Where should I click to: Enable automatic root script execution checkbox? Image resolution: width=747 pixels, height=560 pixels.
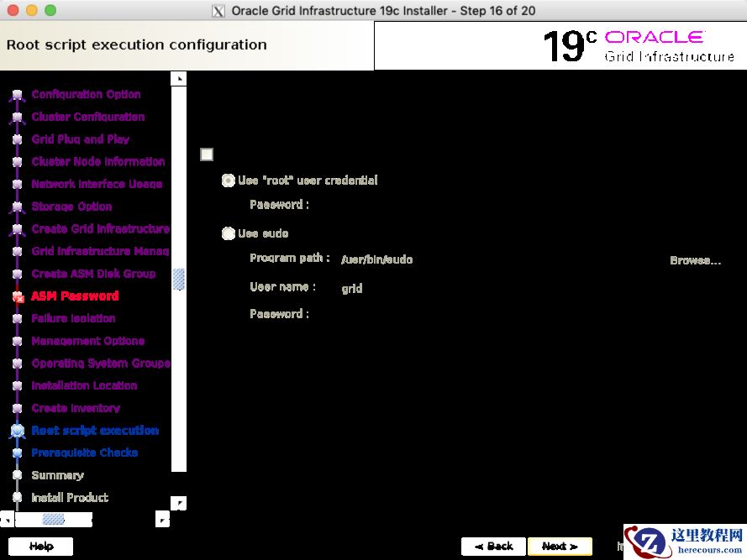(207, 154)
